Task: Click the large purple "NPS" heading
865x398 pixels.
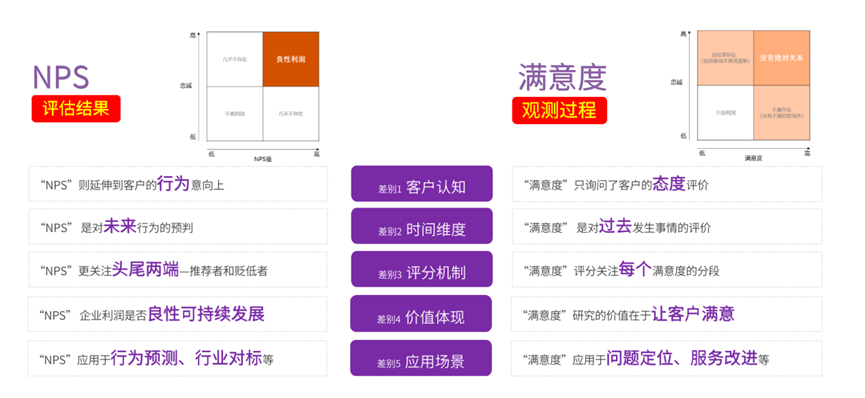Action: click(x=61, y=77)
